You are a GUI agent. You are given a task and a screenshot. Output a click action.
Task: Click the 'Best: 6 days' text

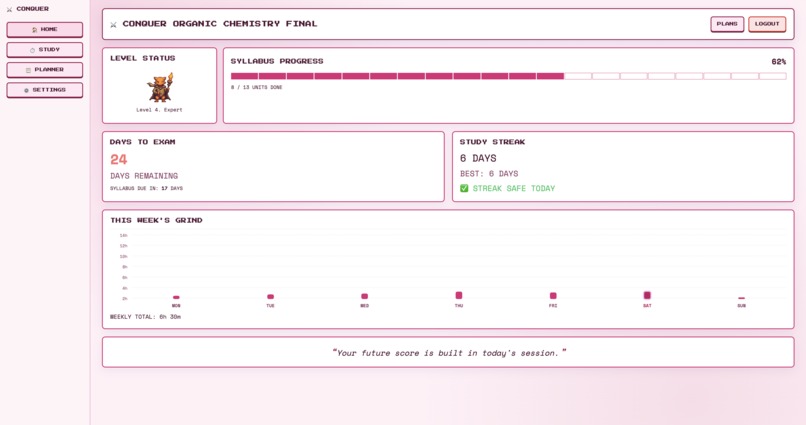click(489, 174)
